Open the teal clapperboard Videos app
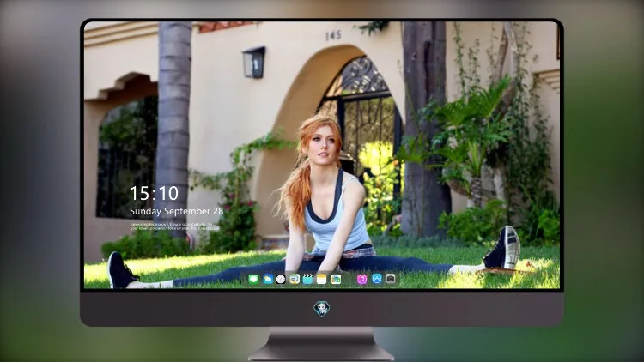Screen dimensions: 644x362 [x=307, y=279]
